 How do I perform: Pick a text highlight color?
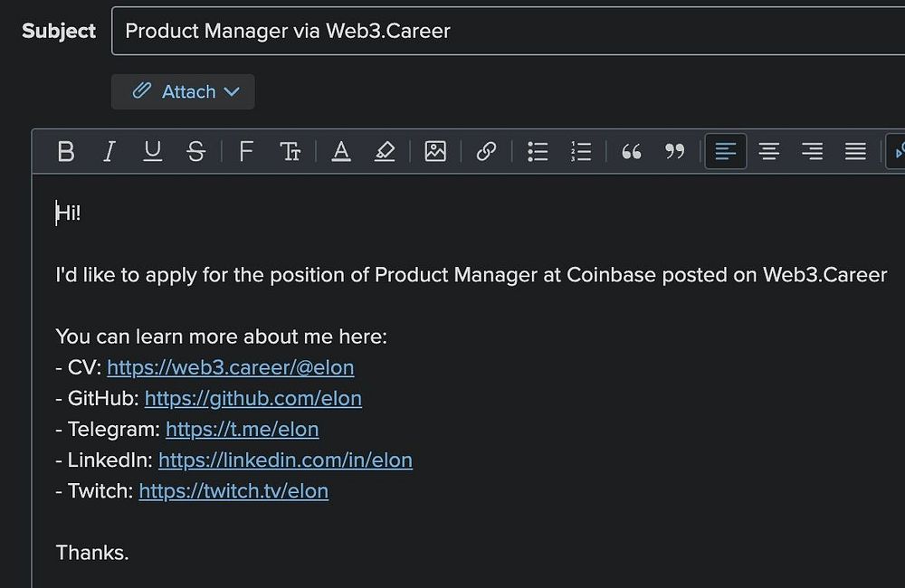click(x=385, y=151)
